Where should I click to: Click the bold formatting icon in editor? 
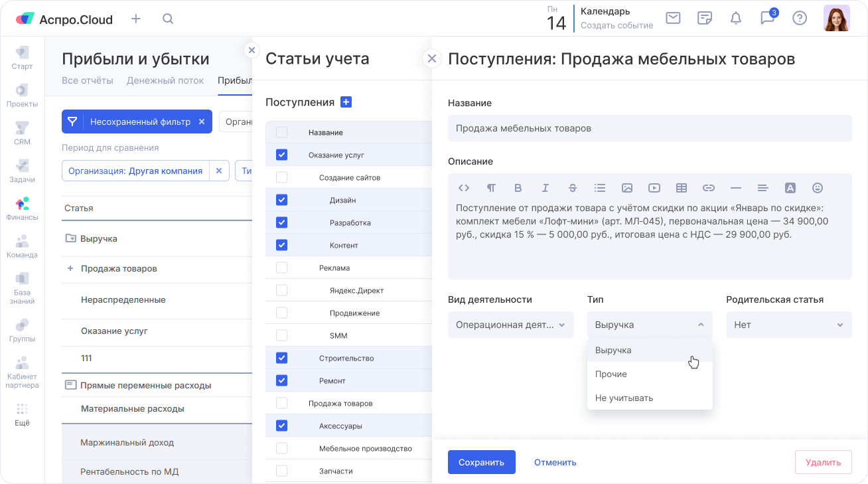(x=518, y=188)
